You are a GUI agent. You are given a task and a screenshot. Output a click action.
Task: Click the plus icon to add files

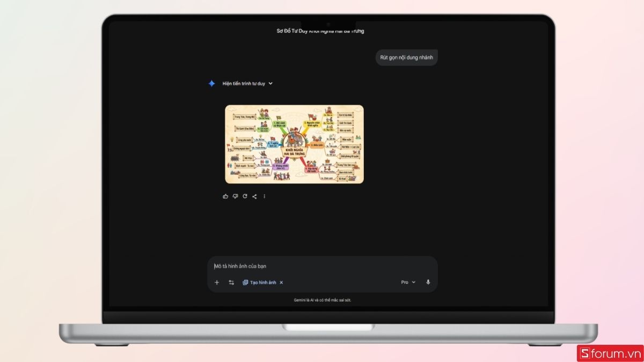217,282
